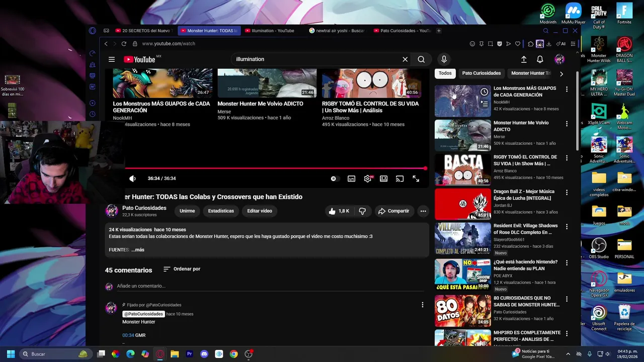Open menu for Resident Evil Village video

pos(567,226)
